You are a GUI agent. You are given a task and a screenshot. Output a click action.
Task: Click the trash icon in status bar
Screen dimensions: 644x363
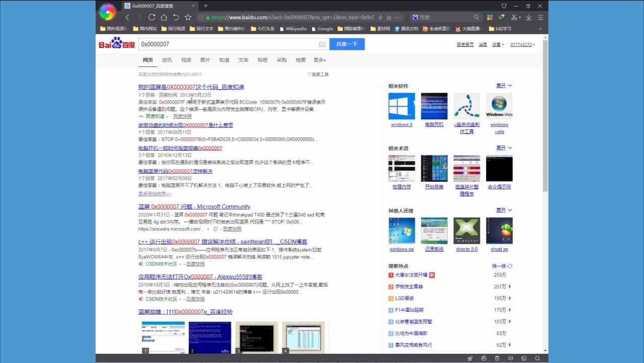[x=497, y=358]
